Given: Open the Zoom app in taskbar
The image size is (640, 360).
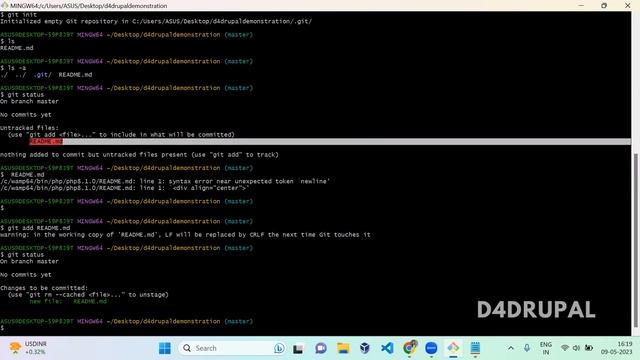Looking at the screenshot, I should tap(431, 348).
